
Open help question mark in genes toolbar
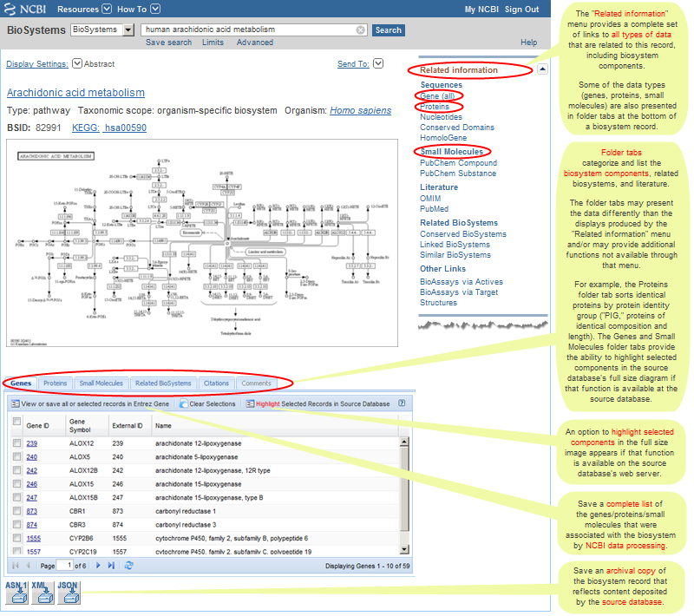click(402, 403)
